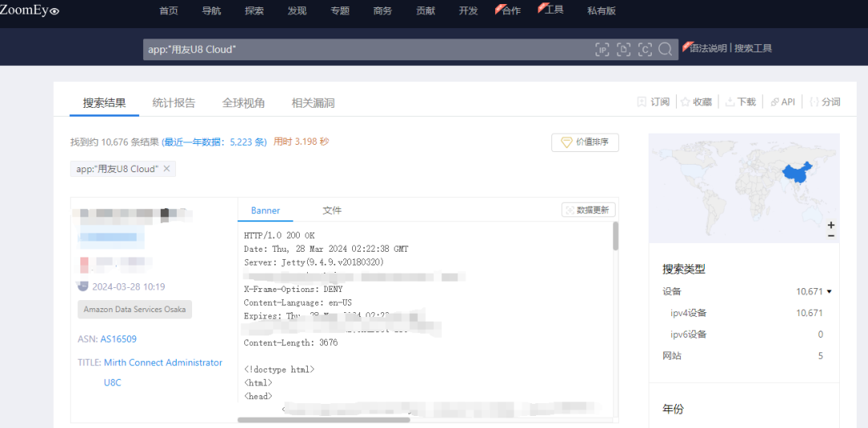The image size is (868, 428).
Task: Open the 商务 nav item
Action: (383, 10)
